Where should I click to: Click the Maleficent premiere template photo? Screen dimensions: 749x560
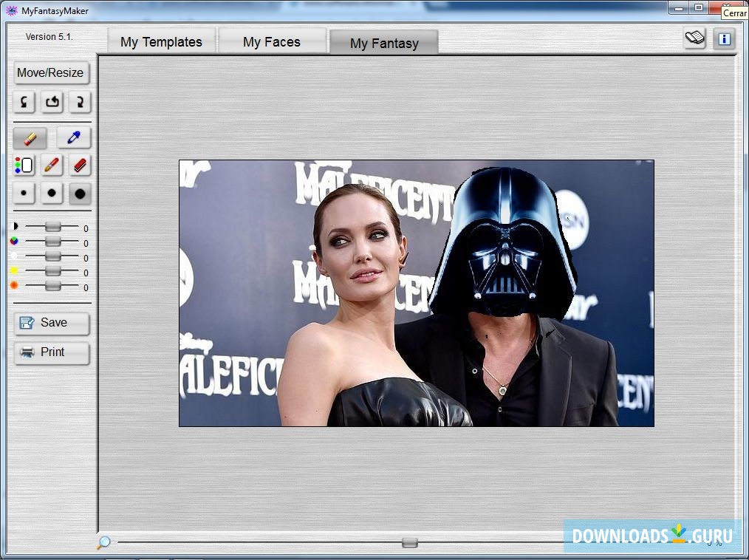pos(417,293)
